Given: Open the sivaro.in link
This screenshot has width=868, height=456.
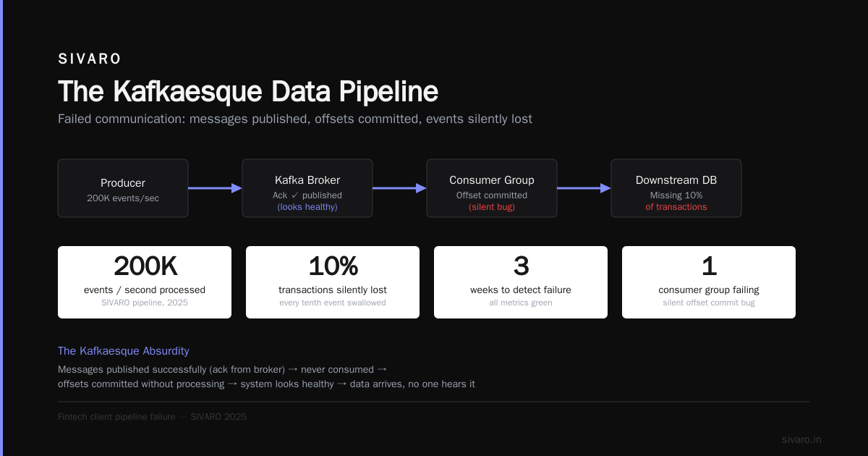Looking at the screenshot, I should point(801,439).
